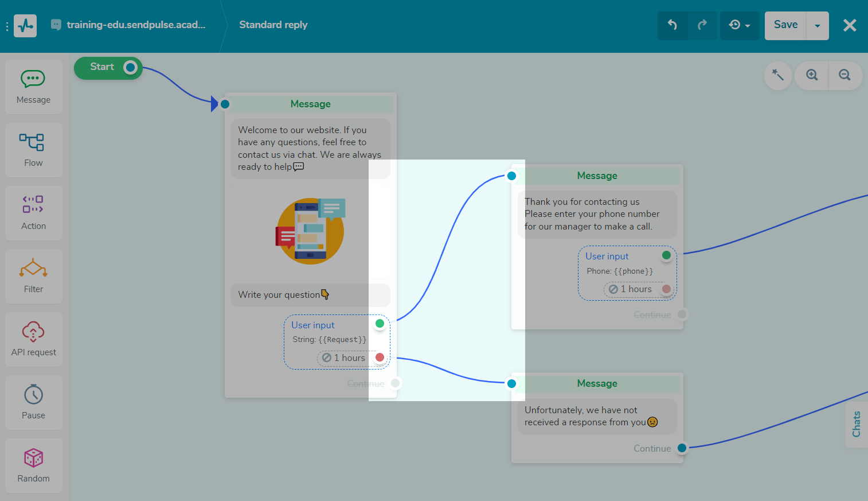This screenshot has width=868, height=501.
Task: Click the undo arrow in toolbar
Action: (672, 25)
